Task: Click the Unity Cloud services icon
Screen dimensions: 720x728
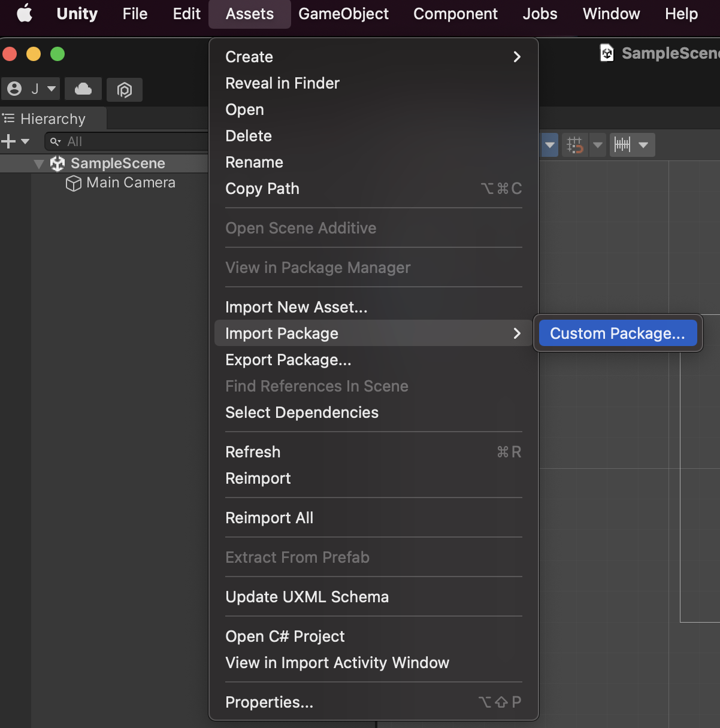Action: (83, 89)
